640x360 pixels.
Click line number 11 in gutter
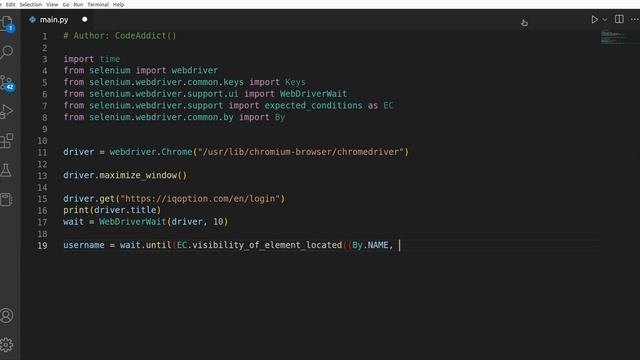point(42,153)
